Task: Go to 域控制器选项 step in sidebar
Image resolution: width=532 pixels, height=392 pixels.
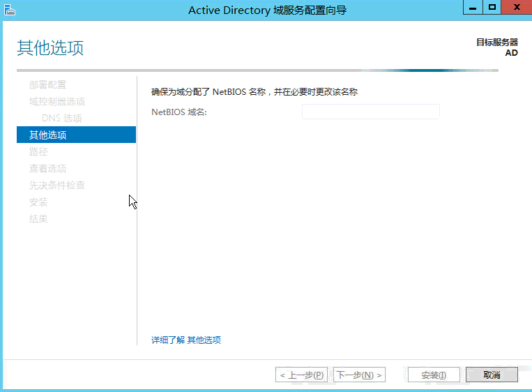Action: [x=56, y=101]
